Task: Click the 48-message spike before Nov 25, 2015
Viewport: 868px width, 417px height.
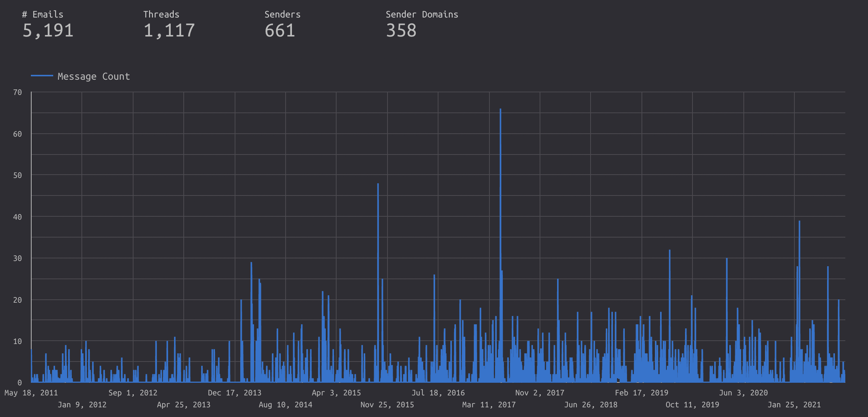Action: pyautogui.click(x=378, y=186)
